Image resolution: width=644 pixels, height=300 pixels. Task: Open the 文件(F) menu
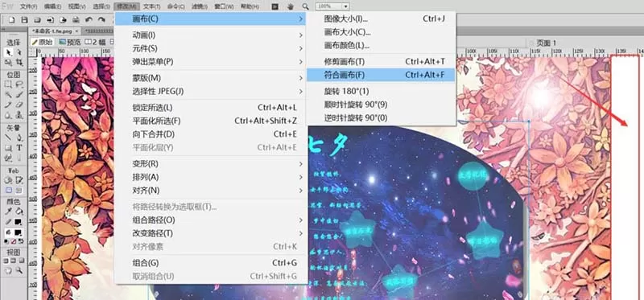pos(28,6)
